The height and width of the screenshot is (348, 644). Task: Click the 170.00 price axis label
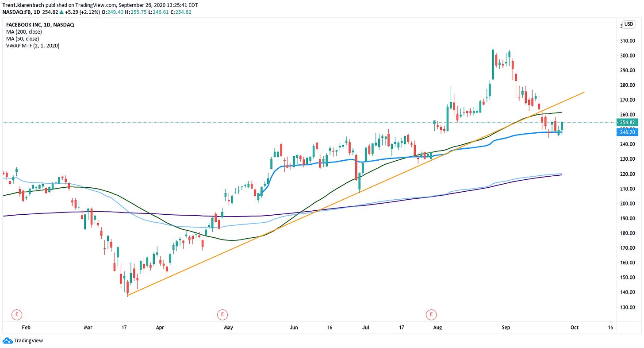pos(629,248)
